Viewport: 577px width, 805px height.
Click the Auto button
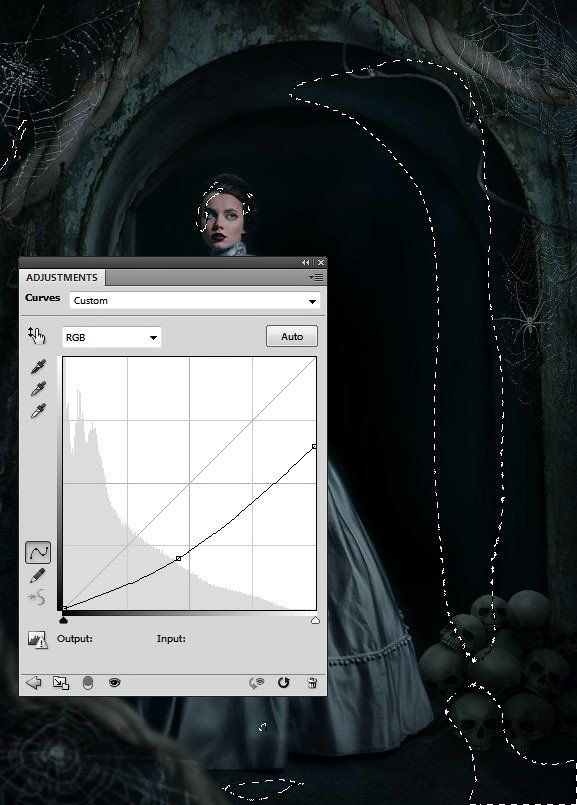point(292,336)
